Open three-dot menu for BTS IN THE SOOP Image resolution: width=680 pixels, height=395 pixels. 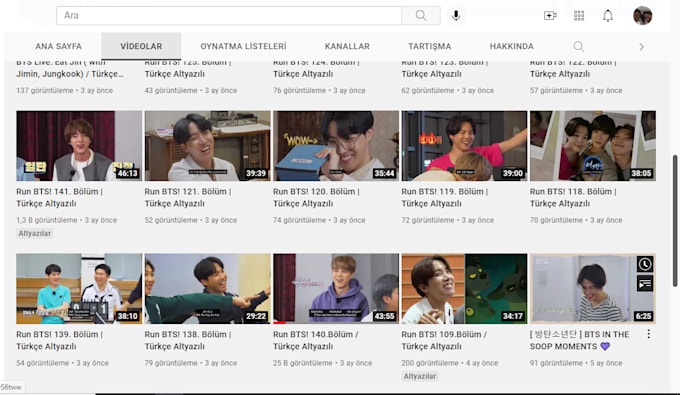(x=648, y=334)
